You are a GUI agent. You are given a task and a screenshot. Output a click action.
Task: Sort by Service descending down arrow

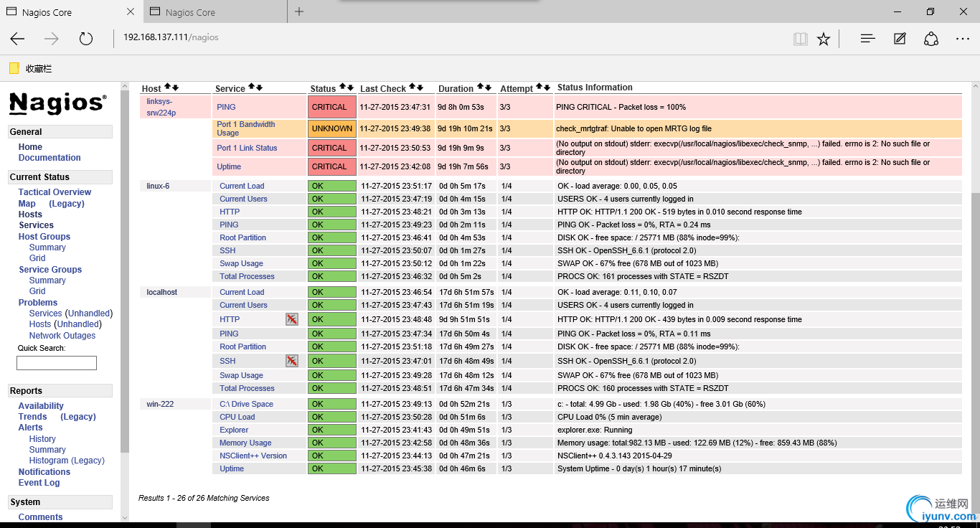[259, 88]
